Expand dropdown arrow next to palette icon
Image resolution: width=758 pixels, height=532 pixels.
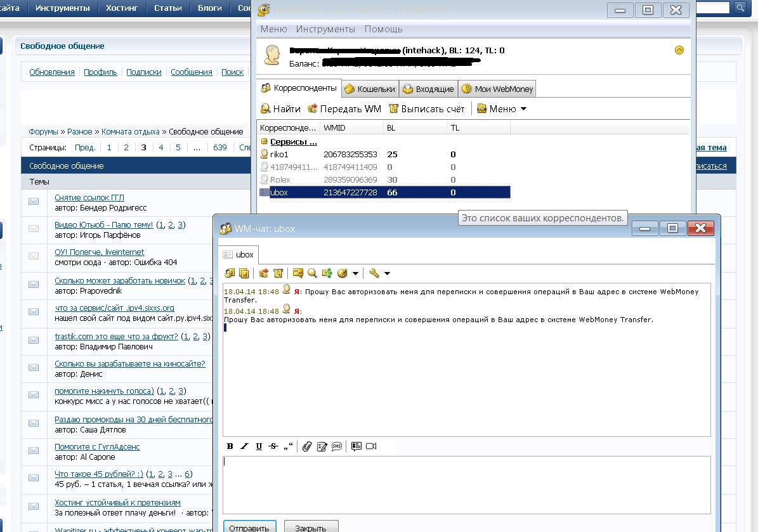355,273
